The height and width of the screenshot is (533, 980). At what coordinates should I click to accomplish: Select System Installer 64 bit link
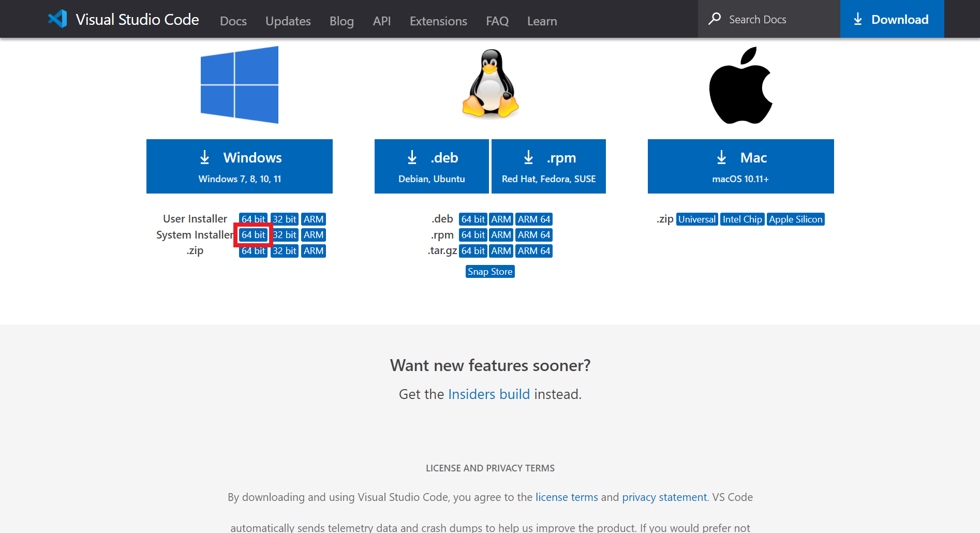pos(253,235)
